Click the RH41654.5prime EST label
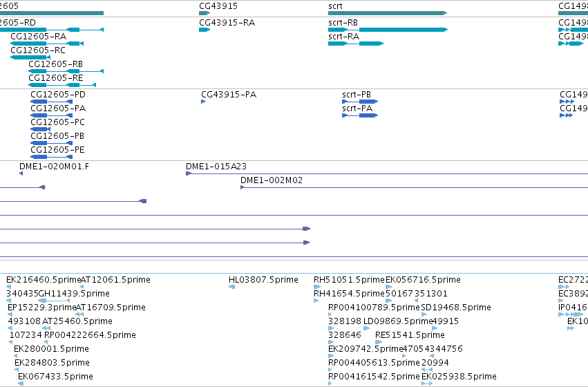 (x=350, y=294)
